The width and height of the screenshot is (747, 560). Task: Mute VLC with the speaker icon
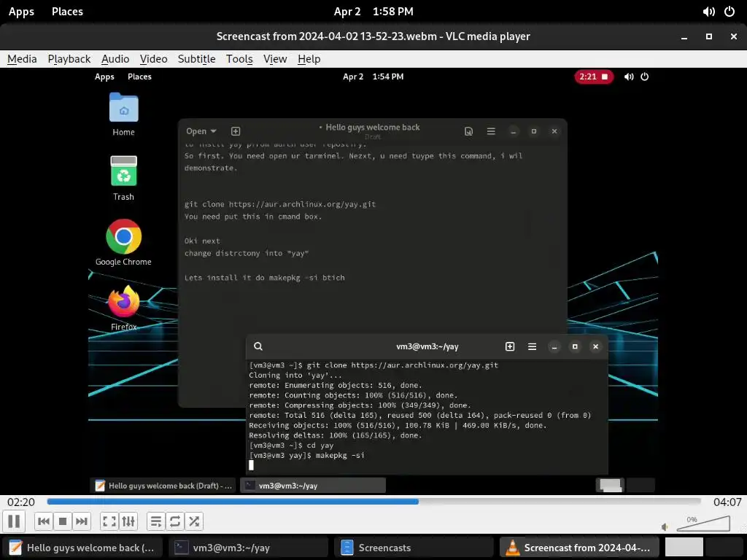click(665, 526)
